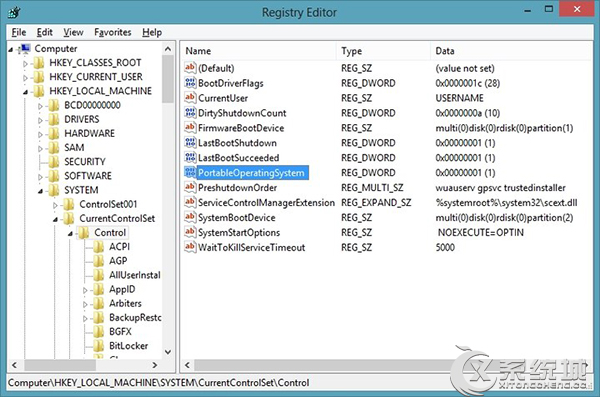Click the SystemBootDevice string icon
600x397 pixels.
coord(190,217)
